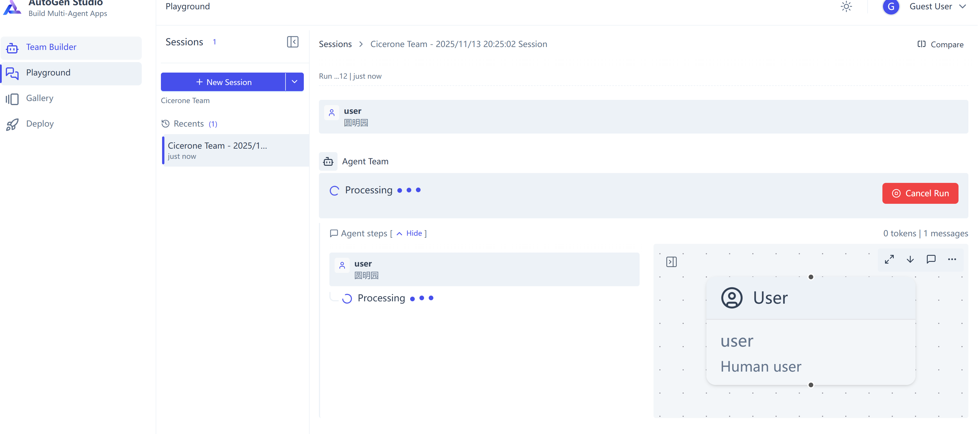980x434 pixels.
Task: Click the AutoGen Studio logo
Action: [x=12, y=7]
